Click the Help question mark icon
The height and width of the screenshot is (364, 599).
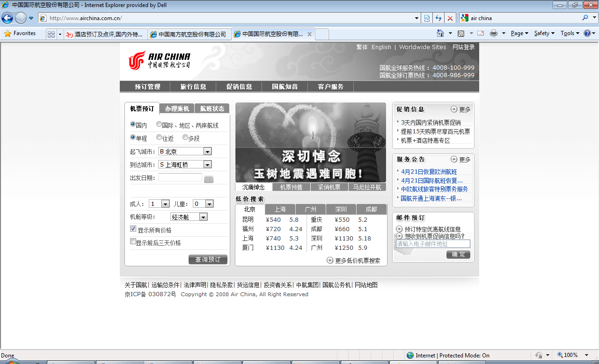tap(588, 33)
